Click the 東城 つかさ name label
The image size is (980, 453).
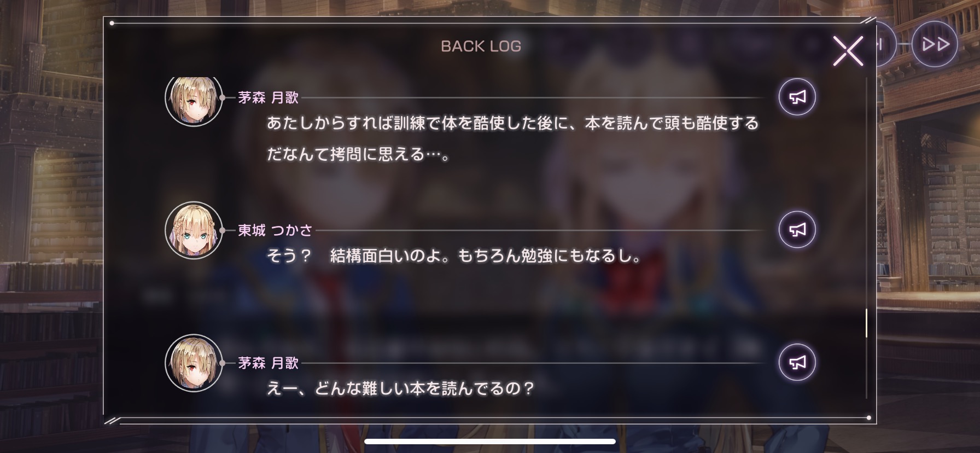click(x=275, y=230)
